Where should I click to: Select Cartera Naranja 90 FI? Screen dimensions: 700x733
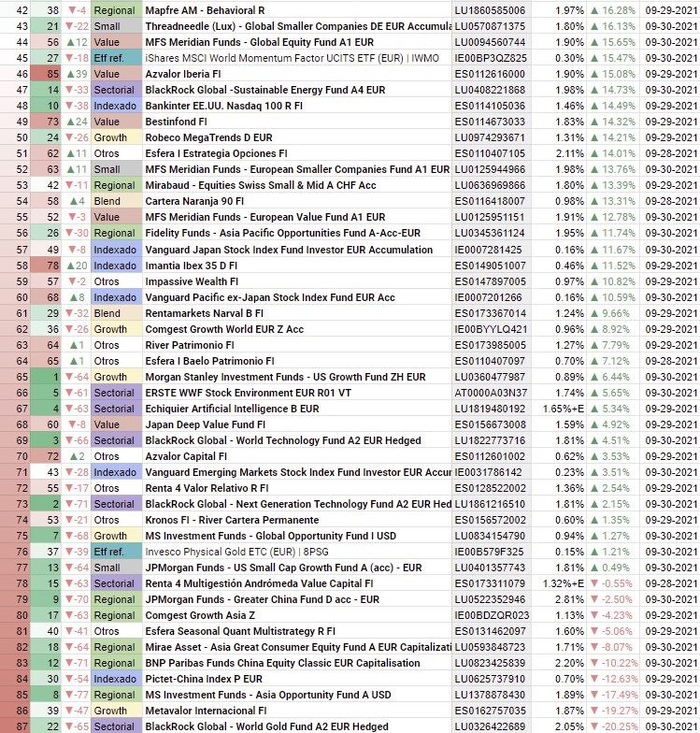pyautogui.click(x=297, y=201)
